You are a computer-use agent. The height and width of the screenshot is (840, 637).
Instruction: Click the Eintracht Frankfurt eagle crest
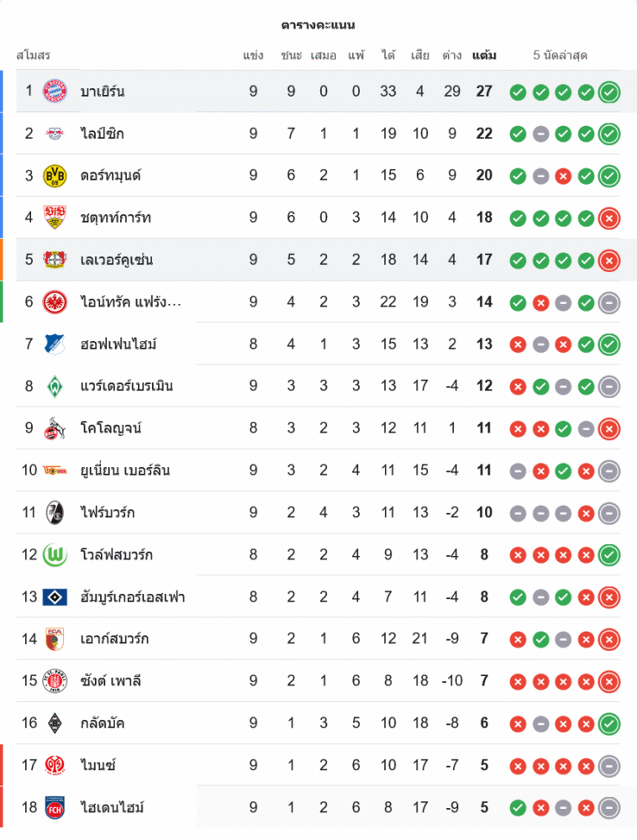55,302
